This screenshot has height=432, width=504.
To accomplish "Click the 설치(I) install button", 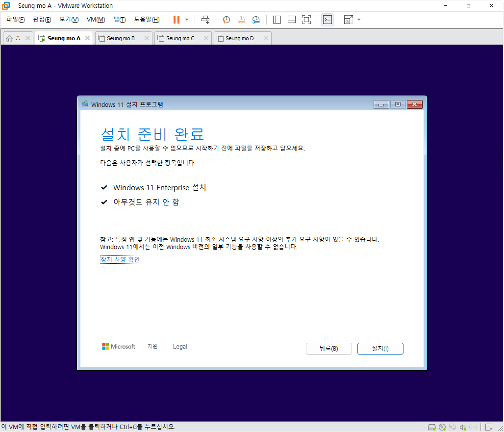I will [380, 349].
